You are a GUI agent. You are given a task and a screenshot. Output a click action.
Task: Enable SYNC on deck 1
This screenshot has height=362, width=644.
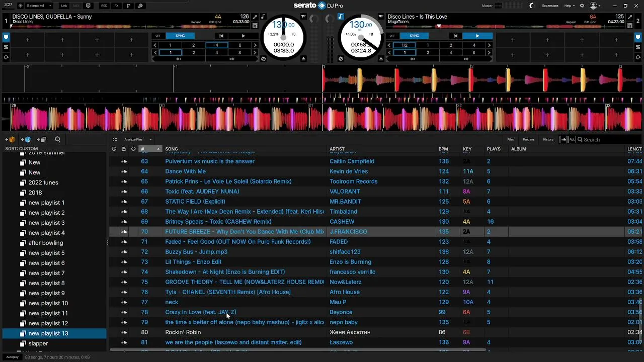click(180, 36)
